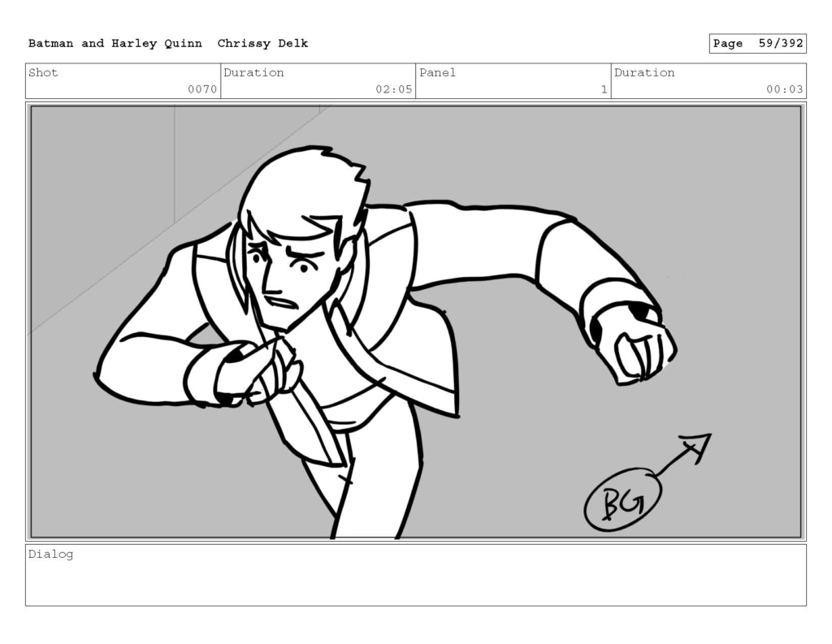Select the panel number "1"
Image resolution: width=832 pixels, height=644 pixels.
point(604,89)
